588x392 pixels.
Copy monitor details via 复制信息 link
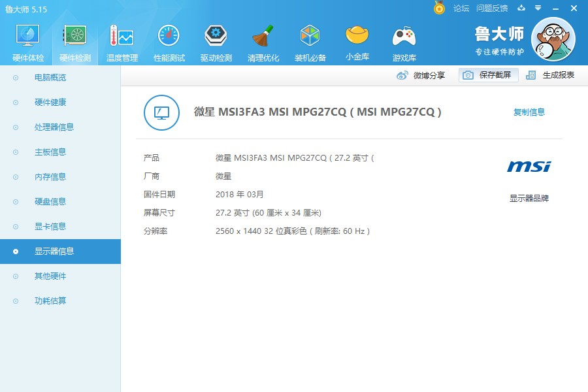coord(529,112)
